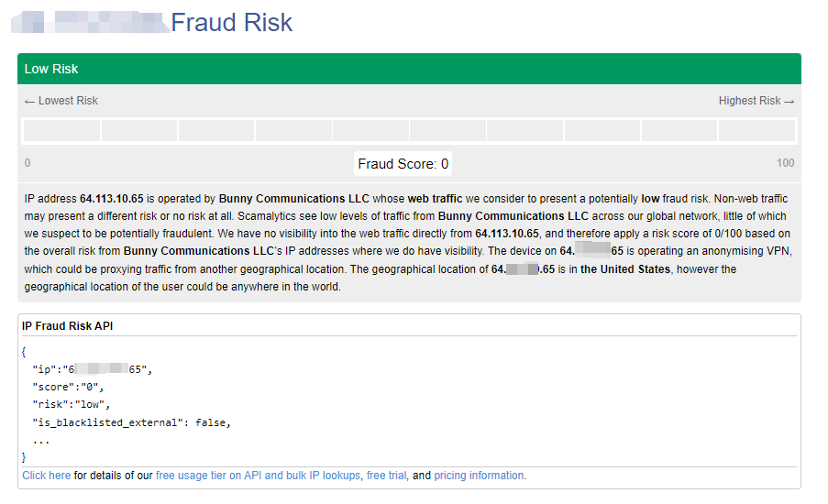
Task: Click the highest-risk segment of the risk scale
Action: [756, 130]
